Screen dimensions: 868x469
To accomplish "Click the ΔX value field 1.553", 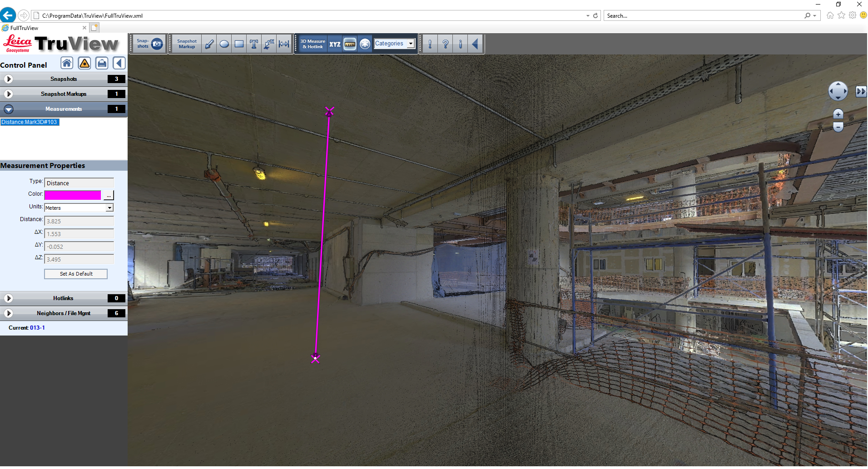I will coord(79,234).
